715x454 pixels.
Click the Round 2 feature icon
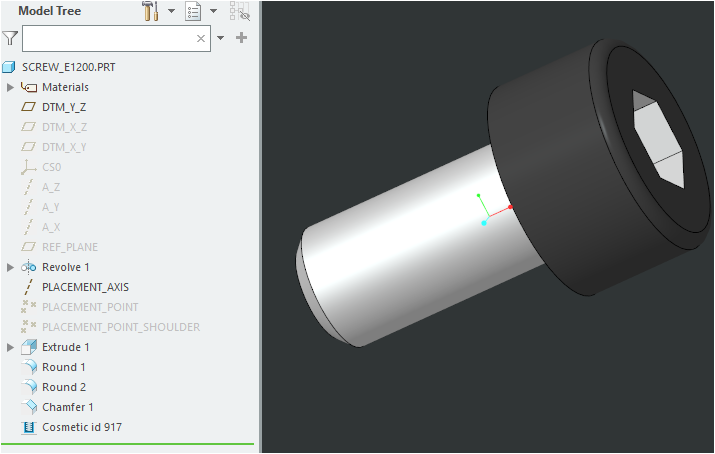29,387
